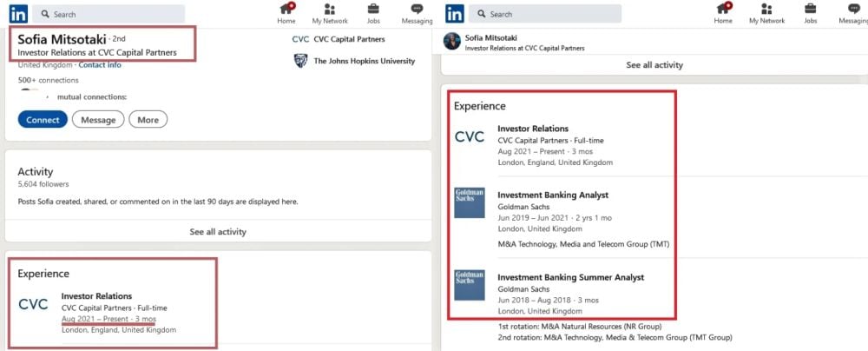This screenshot has width=868, height=351.
Task: Click the Sofia Mitsotaki profile name heading
Action: (62, 39)
